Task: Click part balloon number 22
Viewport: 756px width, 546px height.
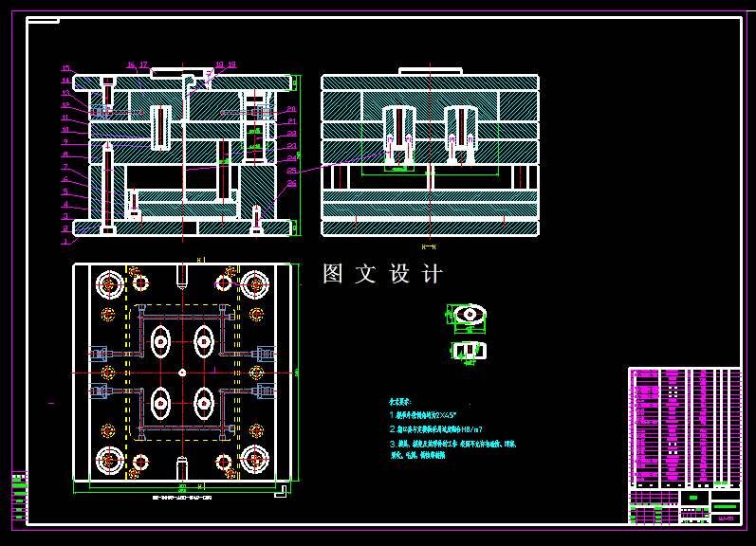Action: point(292,134)
